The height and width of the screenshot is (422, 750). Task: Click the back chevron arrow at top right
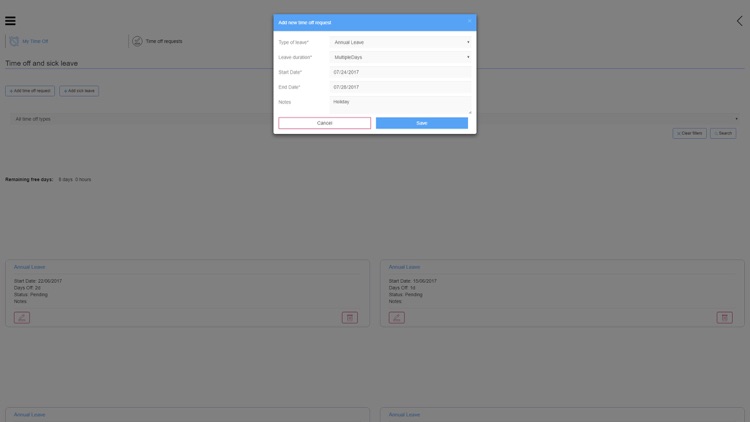[x=739, y=21]
